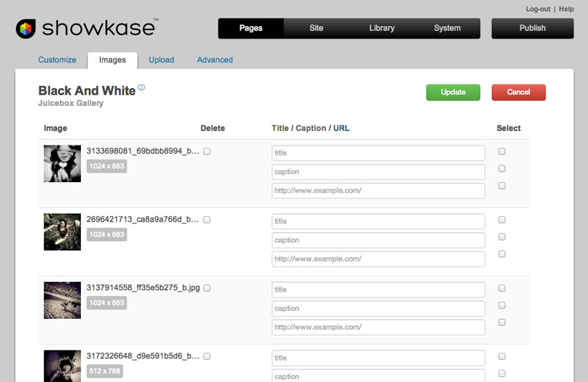Image resolution: width=588 pixels, height=382 pixels.
Task: Tick caption Select checkbox for 2696421713 row
Action: (x=502, y=237)
